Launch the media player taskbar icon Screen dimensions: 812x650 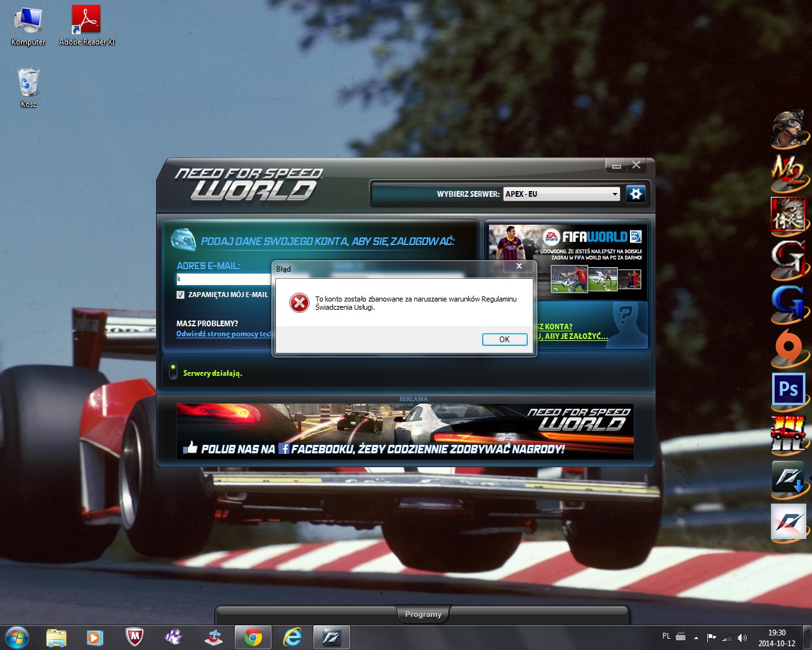pyautogui.click(x=95, y=637)
